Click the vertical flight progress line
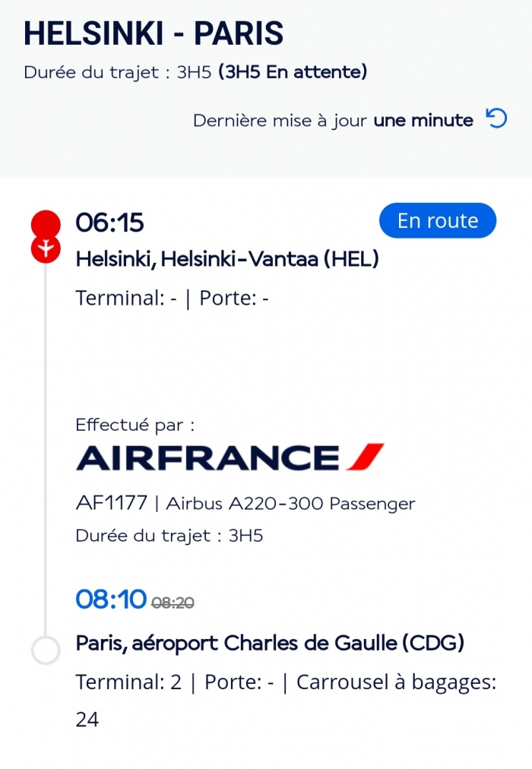Image resolution: width=532 pixels, height=769 pixels. click(x=46, y=449)
